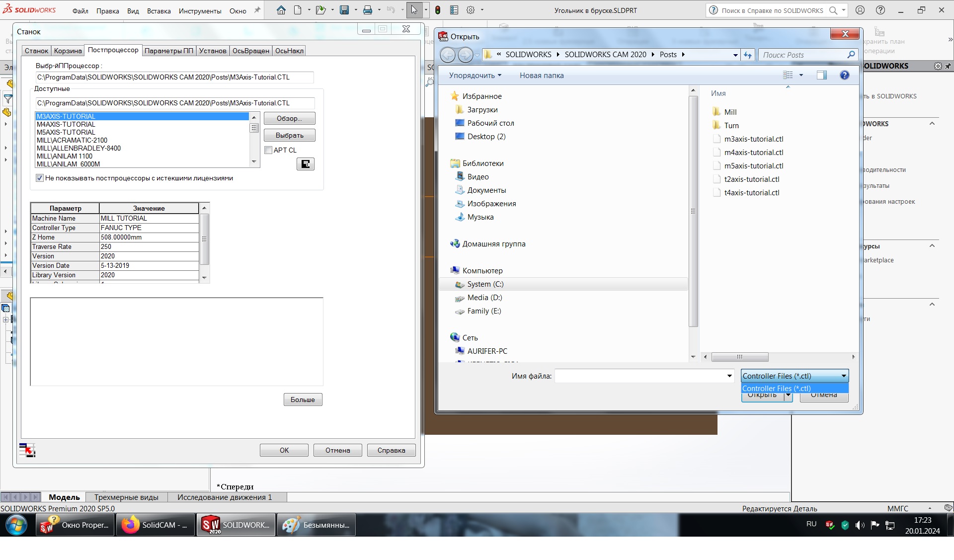Toggle the preview pane icon in Open dialog
Viewport: 954px width, 560px height.
point(821,75)
